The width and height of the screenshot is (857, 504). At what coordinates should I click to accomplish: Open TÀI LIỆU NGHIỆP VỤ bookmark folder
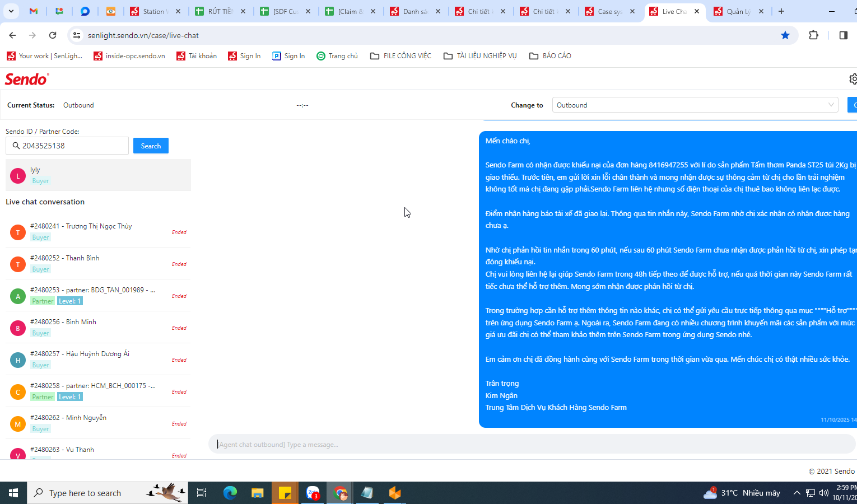[480, 56]
